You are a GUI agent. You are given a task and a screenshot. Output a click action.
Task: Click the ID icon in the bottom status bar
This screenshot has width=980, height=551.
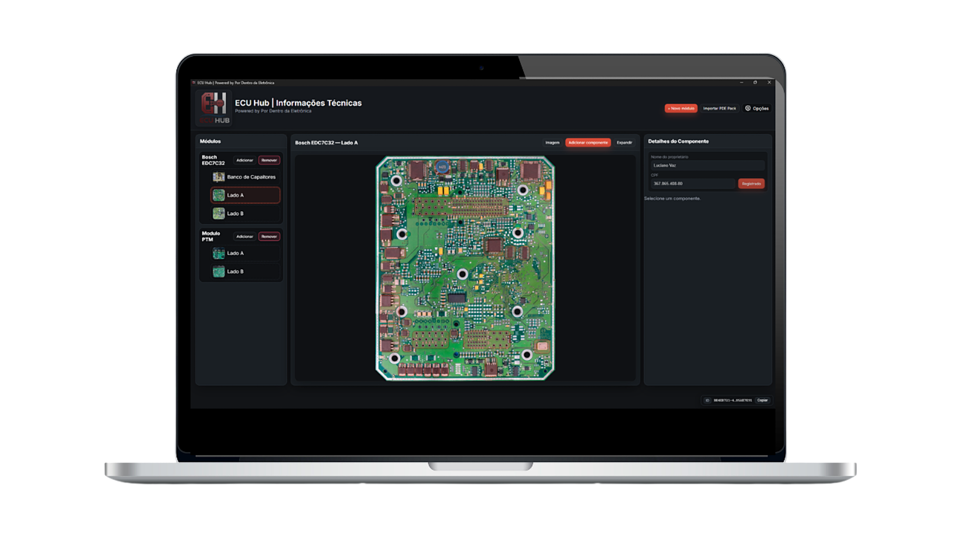707,400
